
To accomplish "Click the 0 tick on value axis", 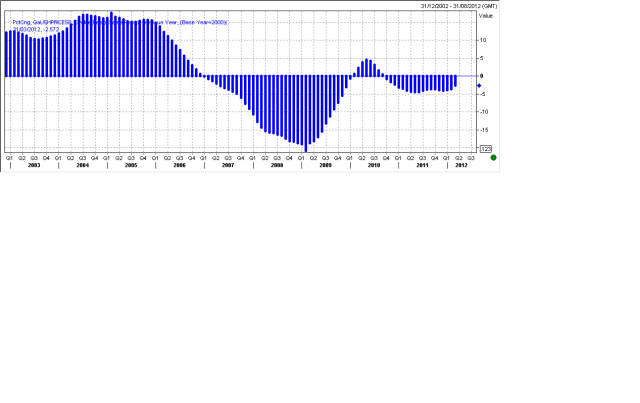I will 483,76.
